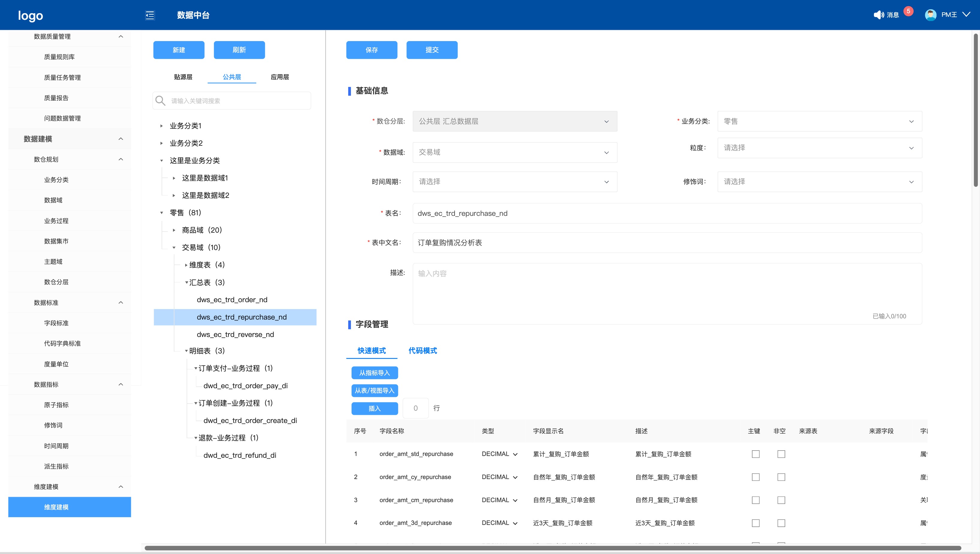Screen dimensions: 980x554
Task: Expand the 维度表 (4) tree node
Action: click(x=186, y=265)
